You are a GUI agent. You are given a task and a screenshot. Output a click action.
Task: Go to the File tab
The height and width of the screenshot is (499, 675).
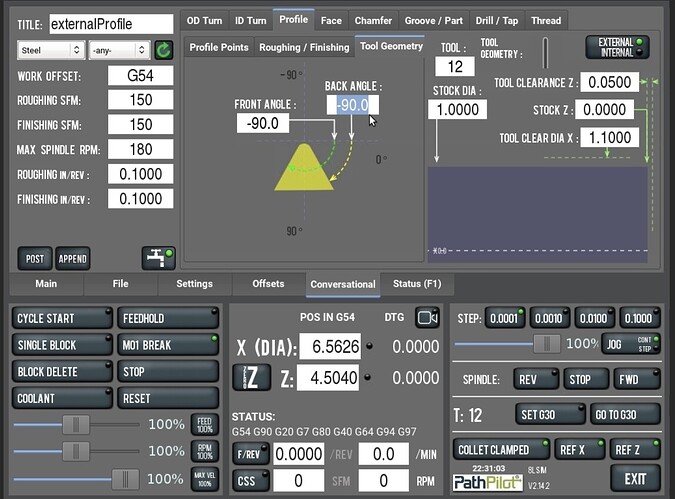(121, 284)
